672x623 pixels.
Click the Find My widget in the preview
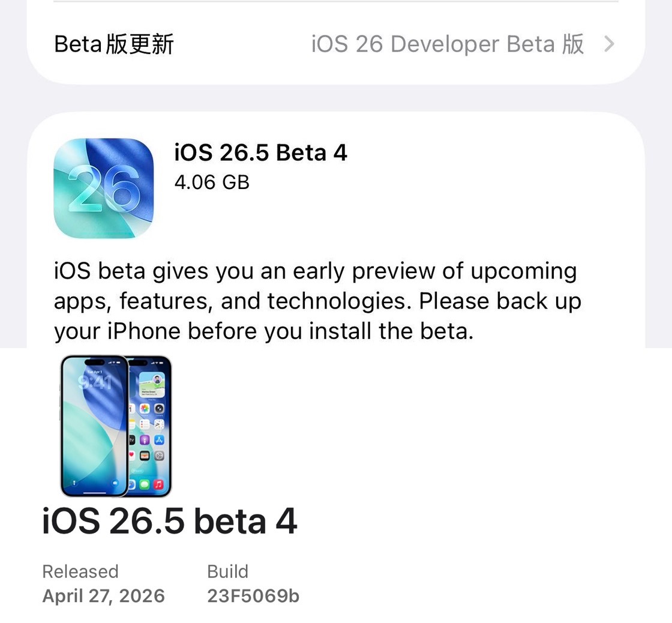click(x=152, y=385)
